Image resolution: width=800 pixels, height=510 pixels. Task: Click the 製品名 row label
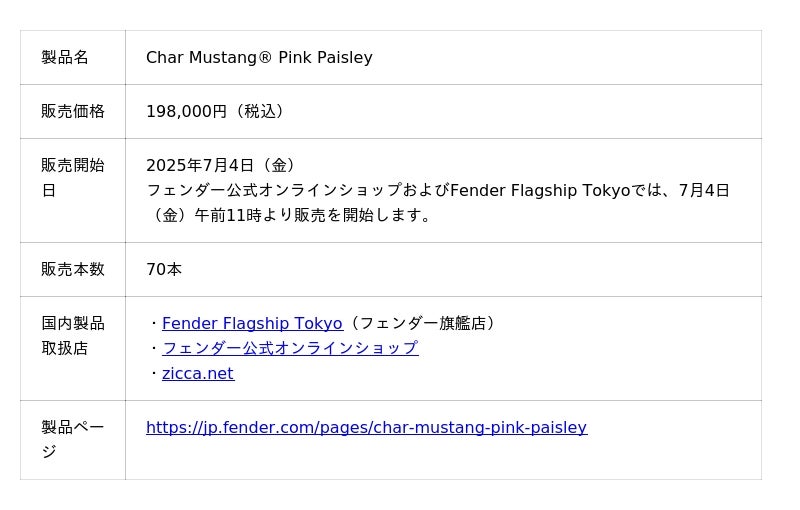65,57
